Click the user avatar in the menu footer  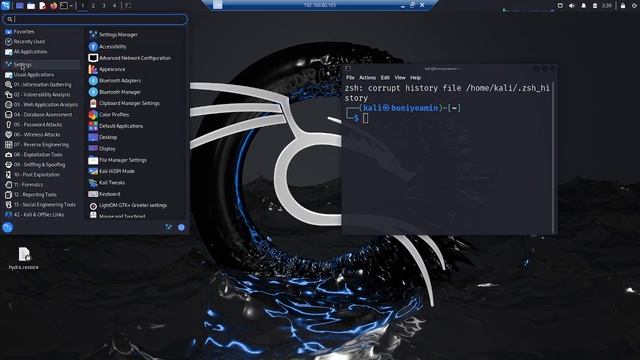[x=8, y=227]
